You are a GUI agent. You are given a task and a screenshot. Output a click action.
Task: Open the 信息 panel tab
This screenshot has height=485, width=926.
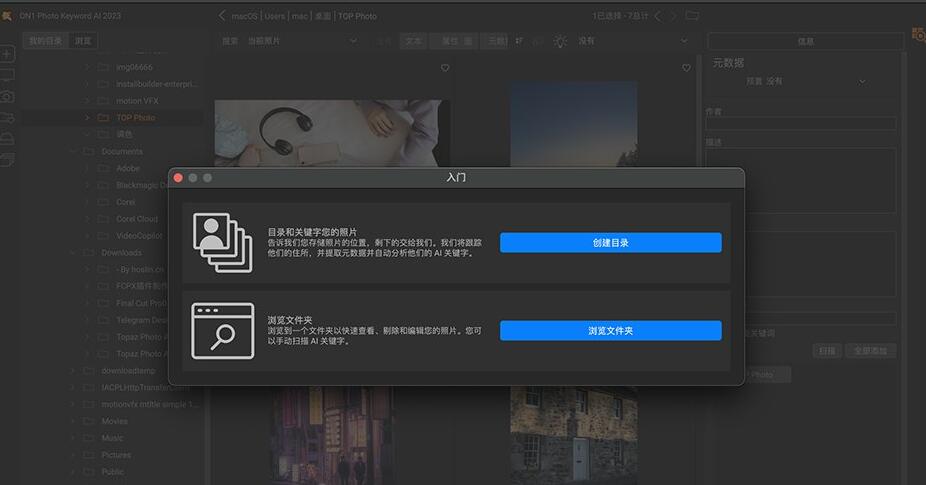point(806,41)
